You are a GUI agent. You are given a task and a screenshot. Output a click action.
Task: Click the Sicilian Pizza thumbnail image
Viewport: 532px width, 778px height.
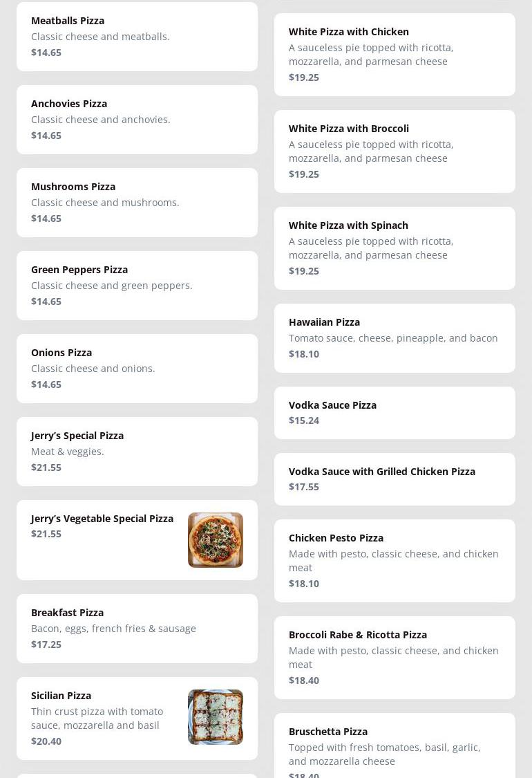coord(215,717)
